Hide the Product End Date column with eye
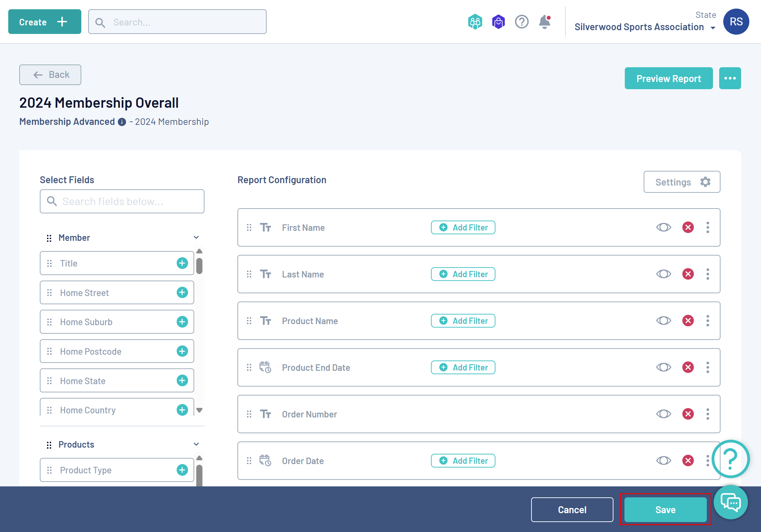Screen dimensions: 761x532 point(664,367)
